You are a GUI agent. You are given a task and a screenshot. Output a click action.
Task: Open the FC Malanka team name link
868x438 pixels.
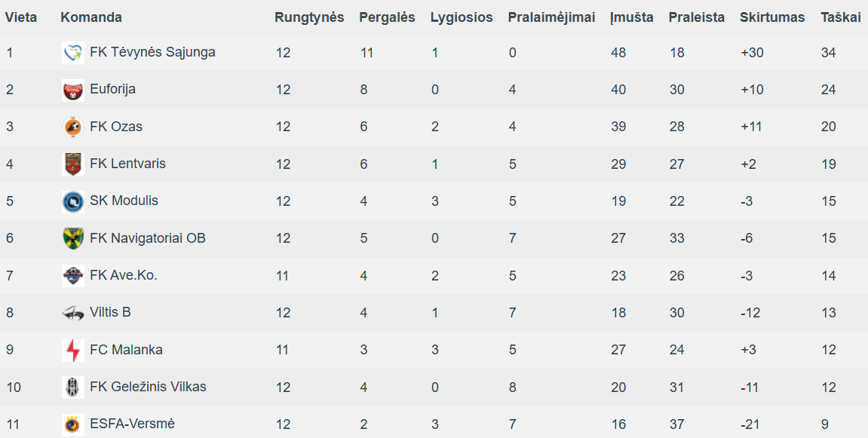coord(126,349)
